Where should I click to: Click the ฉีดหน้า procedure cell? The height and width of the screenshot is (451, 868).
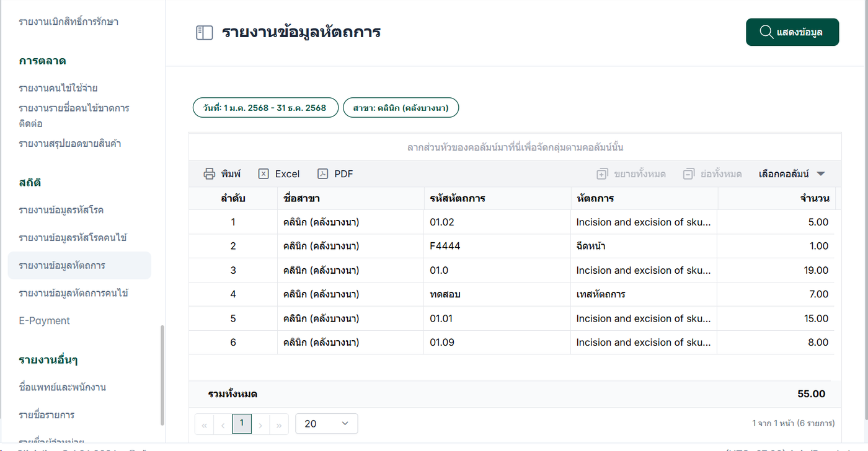pyautogui.click(x=644, y=246)
